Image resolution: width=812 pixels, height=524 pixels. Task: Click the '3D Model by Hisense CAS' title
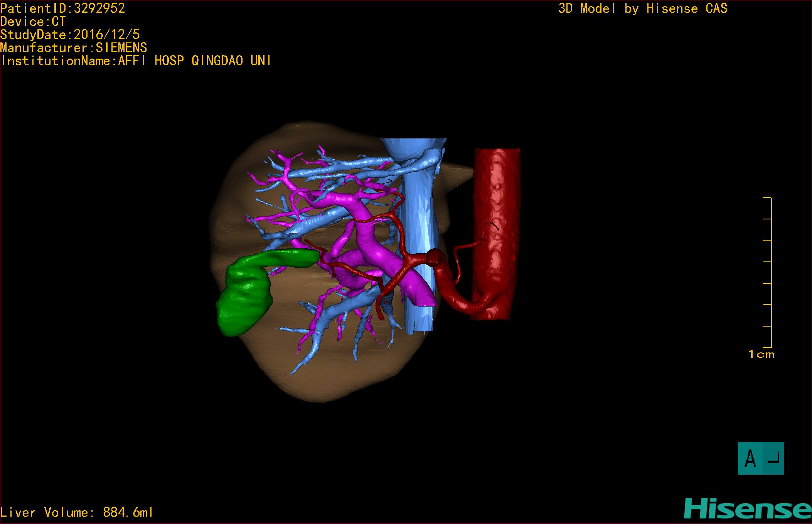pyautogui.click(x=642, y=8)
